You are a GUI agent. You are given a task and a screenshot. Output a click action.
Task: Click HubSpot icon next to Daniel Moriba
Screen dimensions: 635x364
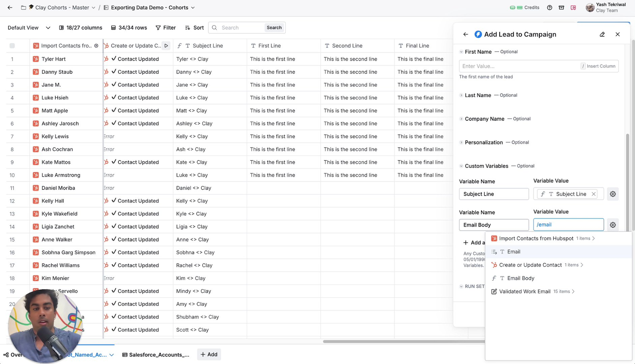click(x=36, y=188)
